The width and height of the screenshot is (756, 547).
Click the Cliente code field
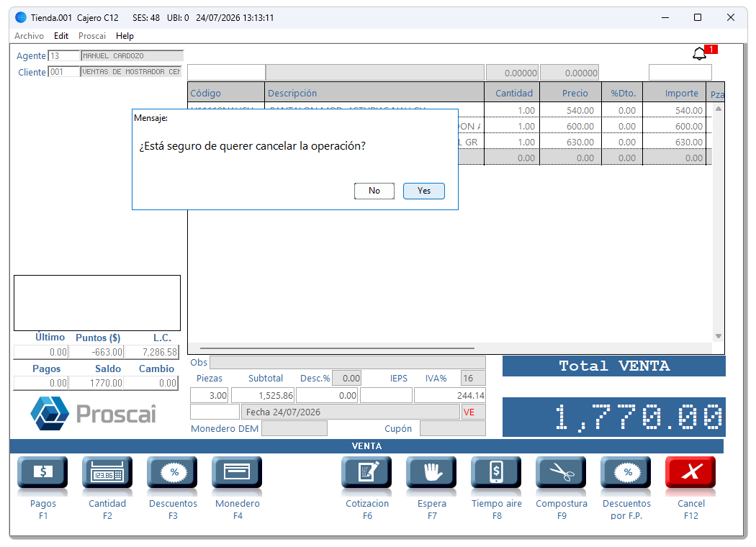point(64,72)
